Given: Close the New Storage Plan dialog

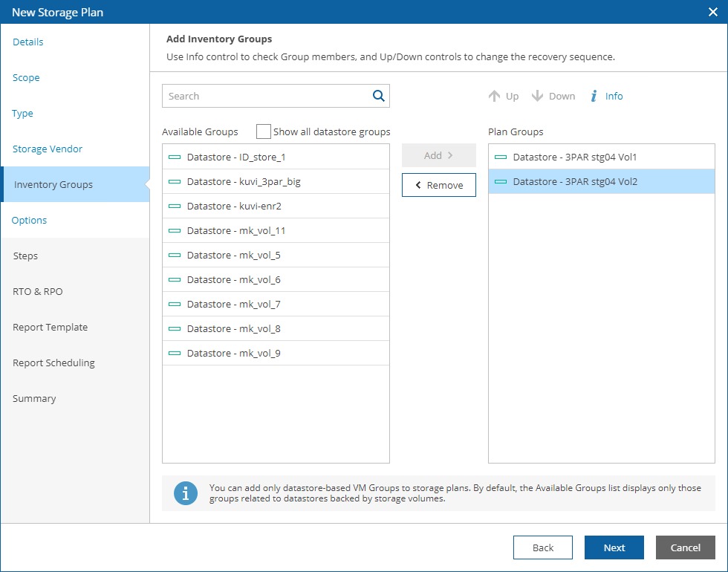Looking at the screenshot, I should coord(712,12).
